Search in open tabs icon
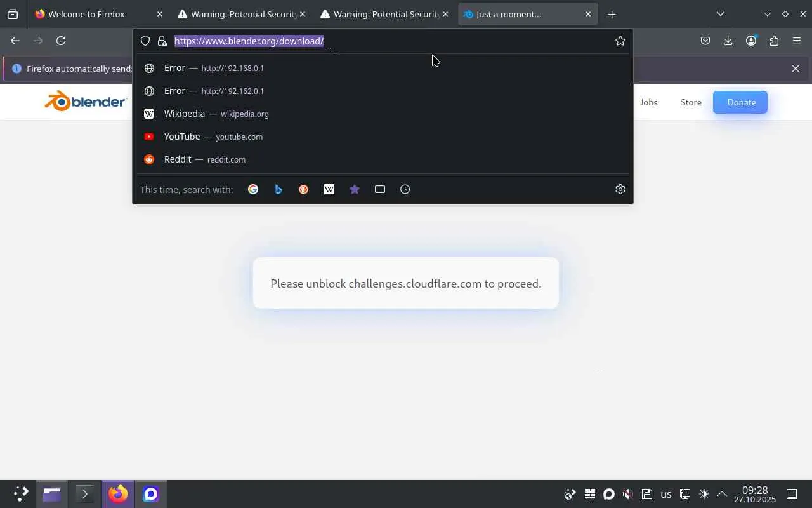 click(380, 189)
